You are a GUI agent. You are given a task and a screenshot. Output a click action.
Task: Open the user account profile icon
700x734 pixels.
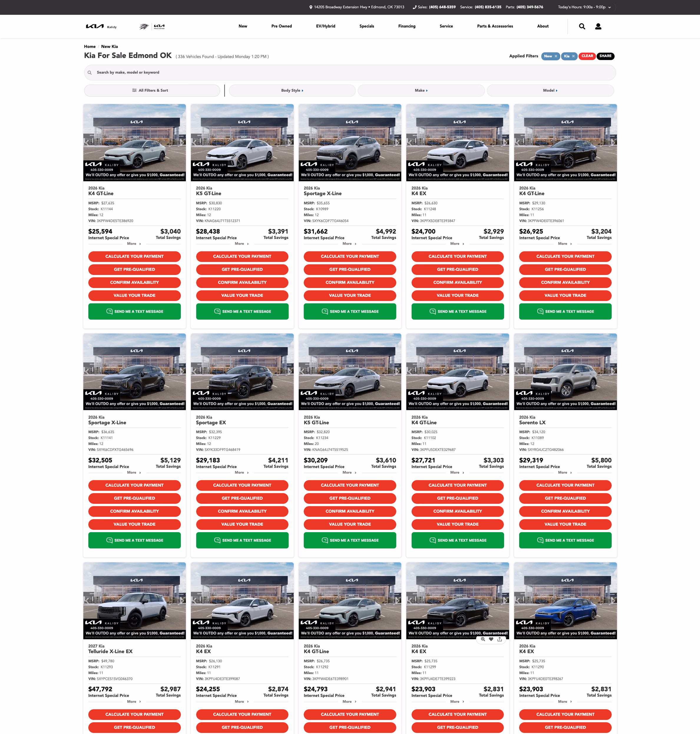click(x=598, y=27)
